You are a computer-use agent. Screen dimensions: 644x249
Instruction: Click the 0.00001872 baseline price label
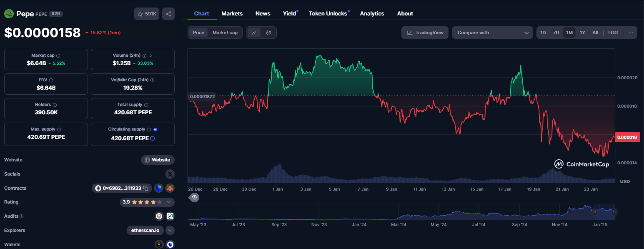coord(202,96)
